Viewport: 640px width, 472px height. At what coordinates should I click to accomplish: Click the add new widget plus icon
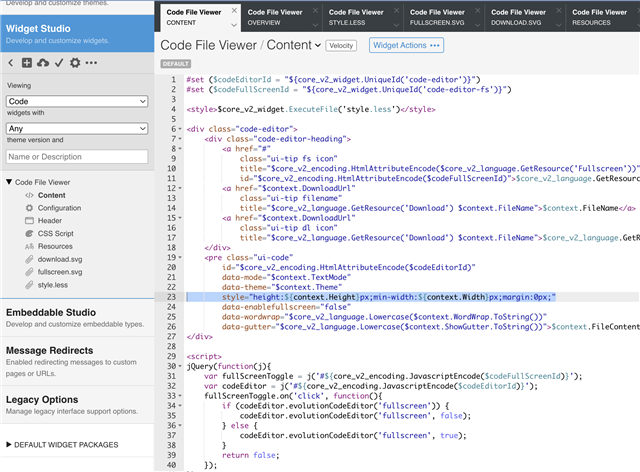click(x=27, y=63)
